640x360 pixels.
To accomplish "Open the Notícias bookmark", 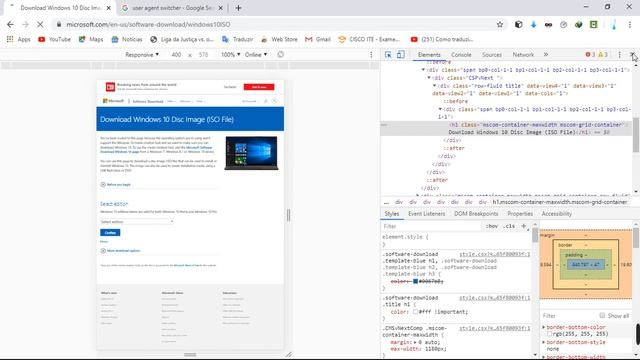I will [x=127, y=39].
